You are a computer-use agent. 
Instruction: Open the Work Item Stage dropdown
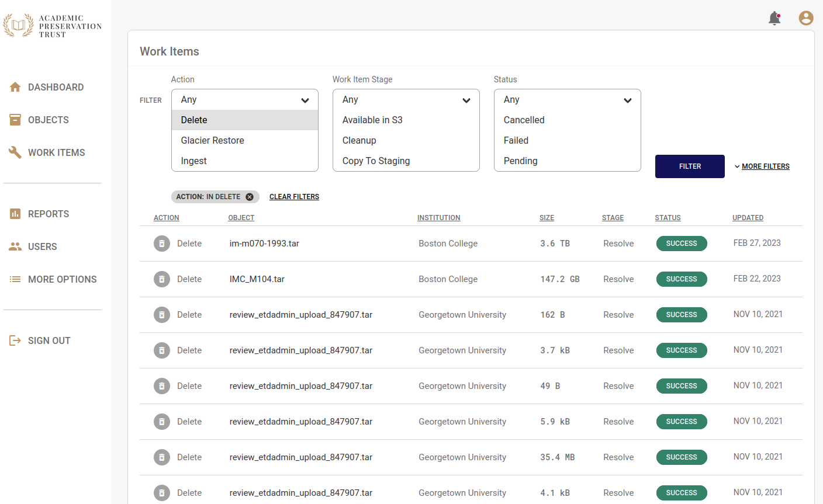406,100
